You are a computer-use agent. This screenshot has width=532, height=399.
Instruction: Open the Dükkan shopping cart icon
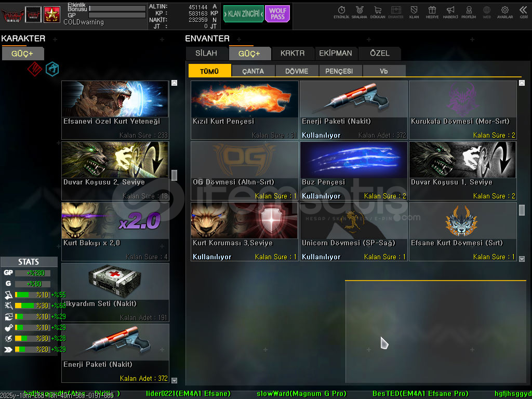click(x=378, y=12)
